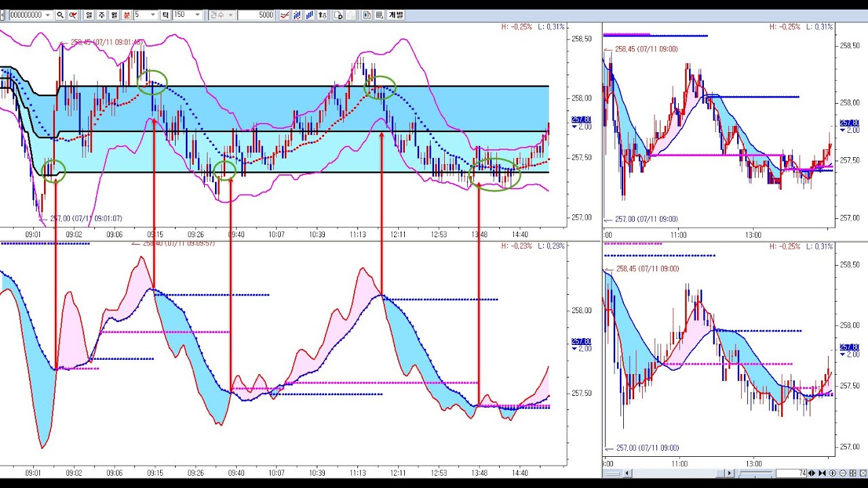The width and height of the screenshot is (868, 488).
Task: Select the 분 (minute) period button
Action: [126, 15]
